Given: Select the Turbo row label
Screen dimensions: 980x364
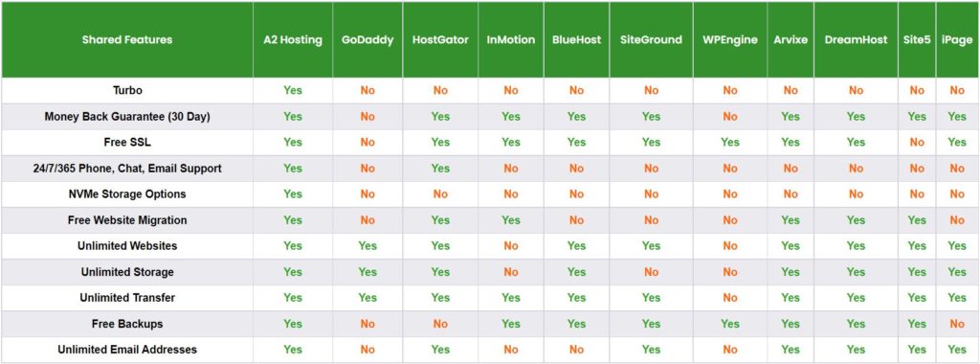Looking at the screenshot, I should pyautogui.click(x=127, y=91).
